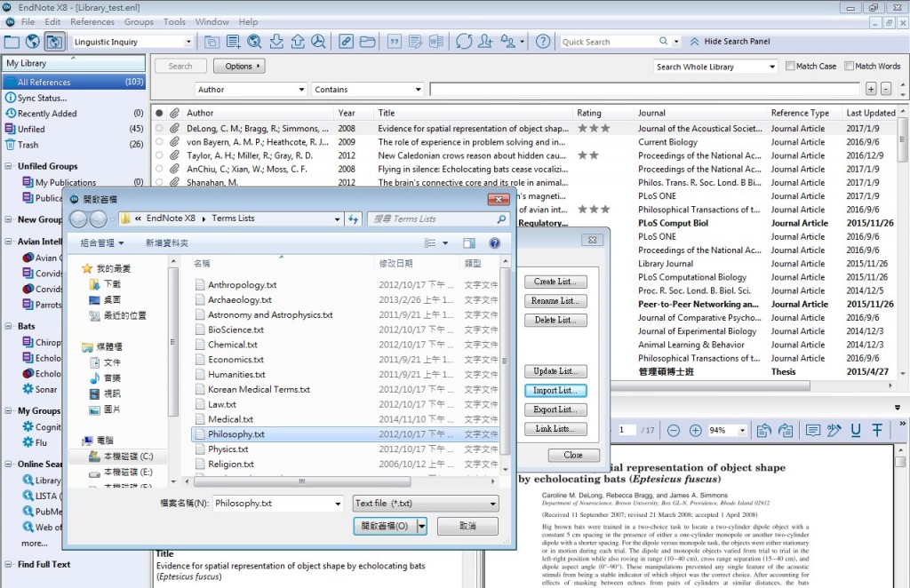Image resolution: width=910 pixels, height=588 pixels.
Task: Click the file dialog help icon
Action: tap(494, 243)
